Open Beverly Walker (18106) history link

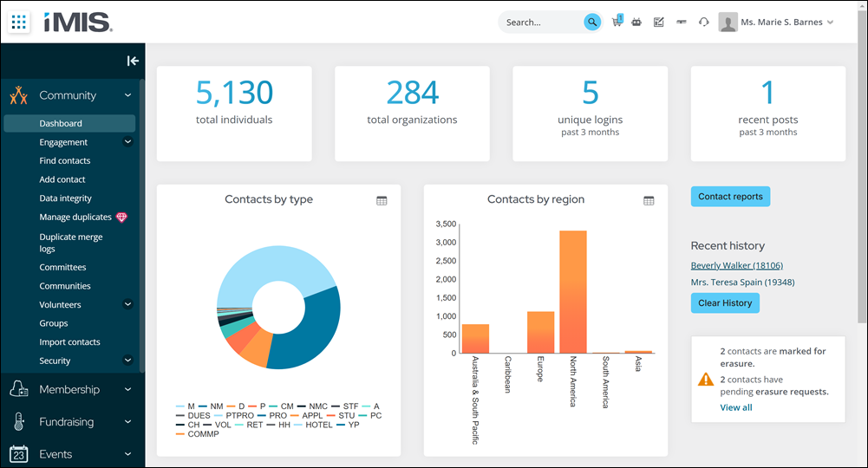(737, 265)
